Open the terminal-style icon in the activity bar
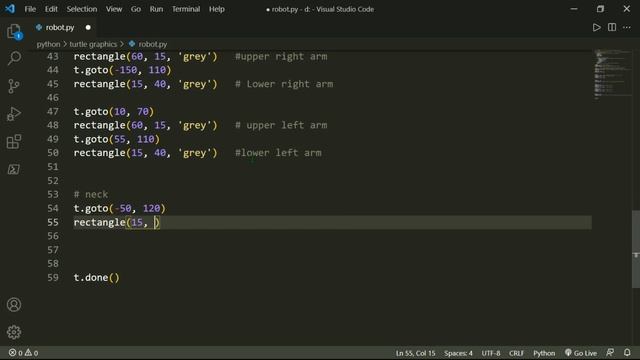 click(14, 169)
